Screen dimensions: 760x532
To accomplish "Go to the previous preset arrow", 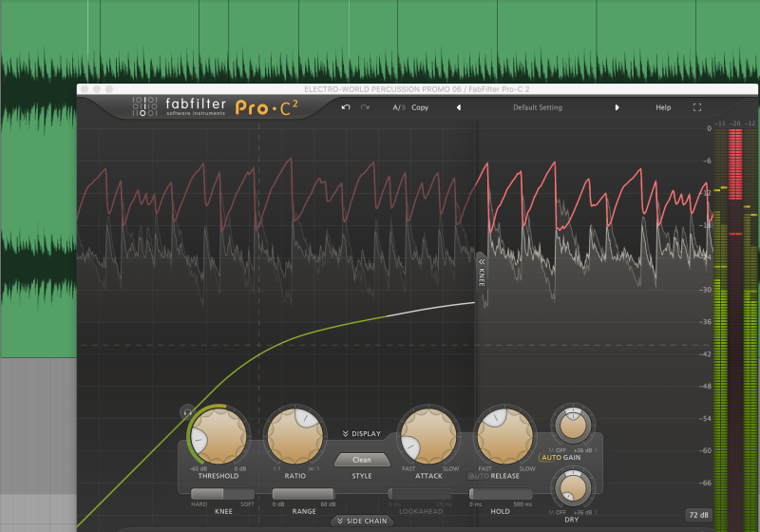I will [459, 107].
